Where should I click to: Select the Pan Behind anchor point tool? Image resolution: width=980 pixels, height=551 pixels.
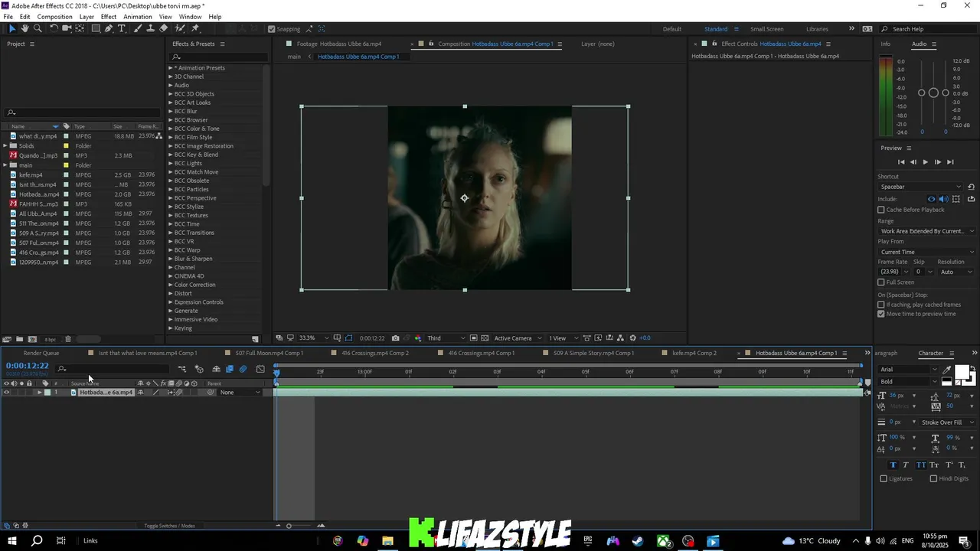point(80,28)
